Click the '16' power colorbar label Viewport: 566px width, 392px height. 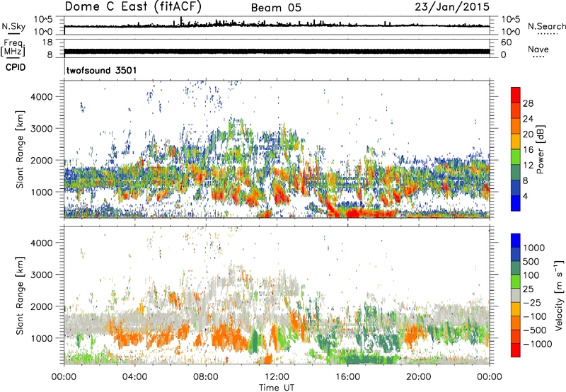pyautogui.click(x=528, y=150)
